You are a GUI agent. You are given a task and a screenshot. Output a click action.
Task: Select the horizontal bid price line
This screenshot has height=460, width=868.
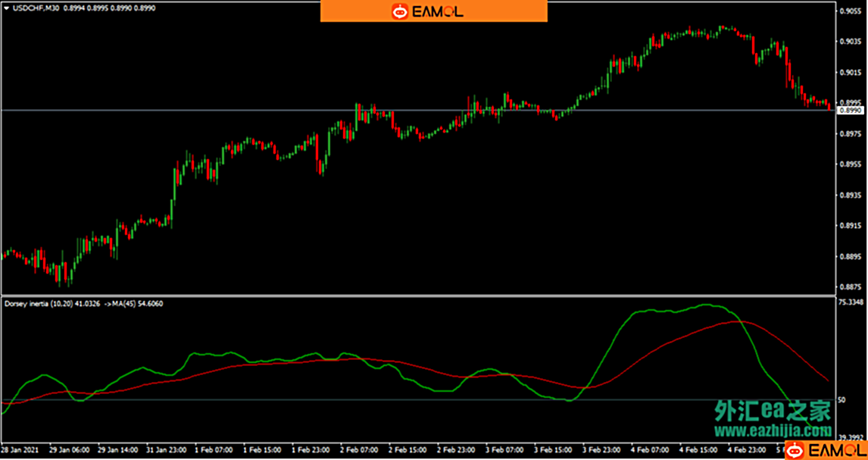(418, 110)
